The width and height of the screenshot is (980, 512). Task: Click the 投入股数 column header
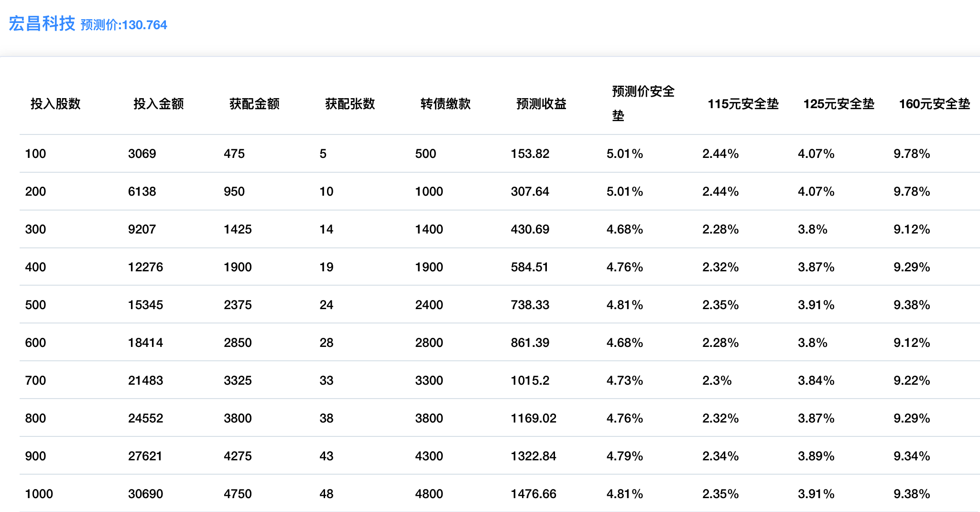55,104
